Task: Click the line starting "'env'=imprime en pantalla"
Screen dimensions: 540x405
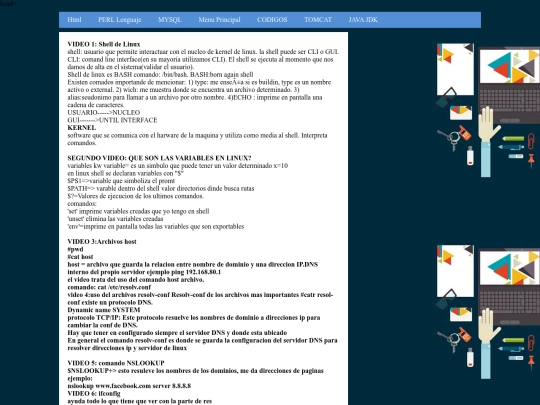Action: (x=156, y=226)
